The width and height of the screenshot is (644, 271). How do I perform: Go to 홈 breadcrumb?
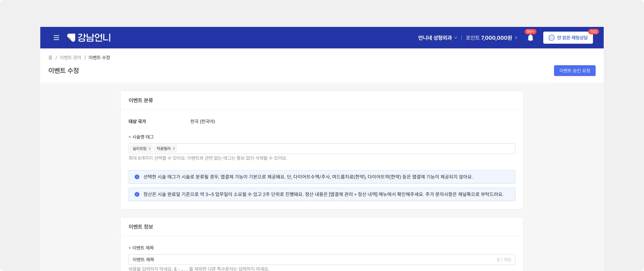click(50, 57)
